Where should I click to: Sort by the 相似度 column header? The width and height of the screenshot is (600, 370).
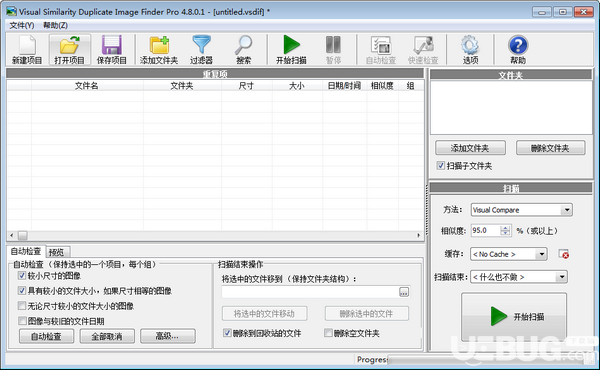point(382,86)
